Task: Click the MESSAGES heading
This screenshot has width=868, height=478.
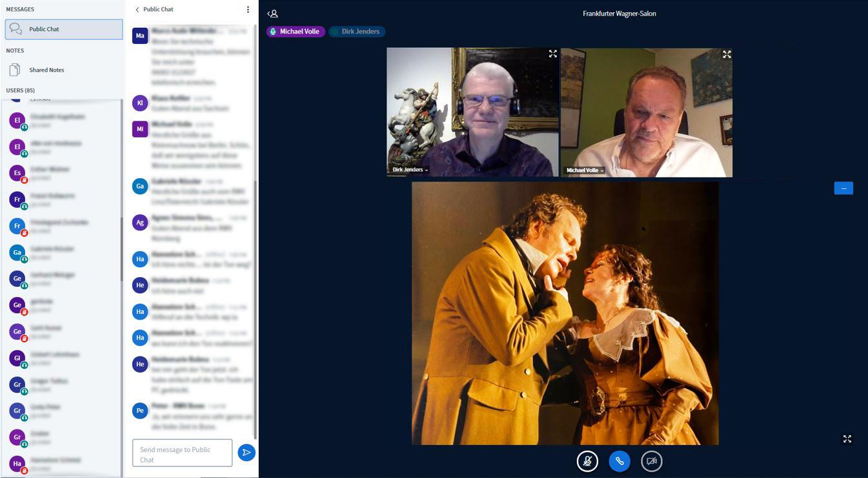Action: [x=20, y=9]
